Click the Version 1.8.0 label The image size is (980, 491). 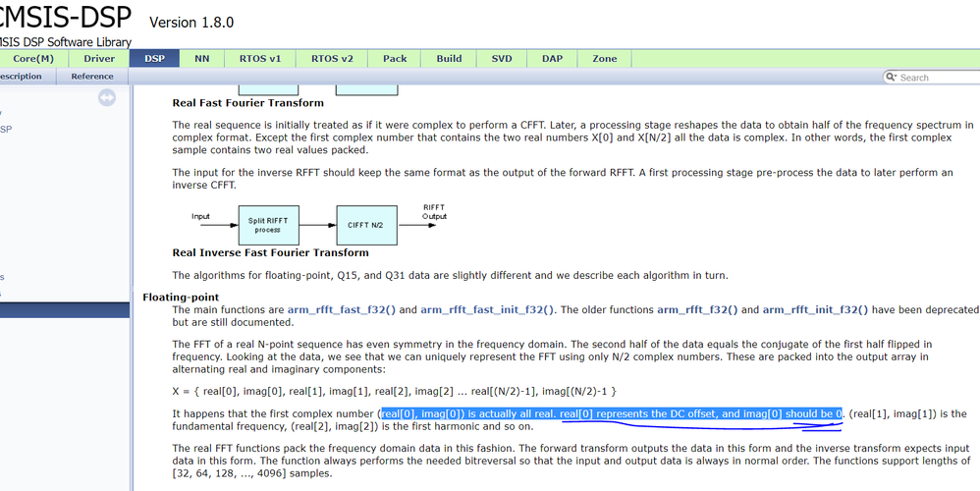[x=191, y=23]
